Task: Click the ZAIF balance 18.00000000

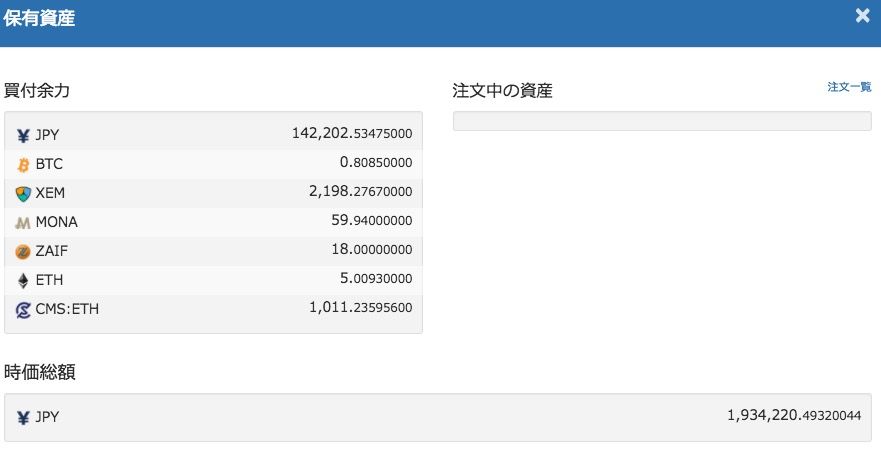Action: 372,249
